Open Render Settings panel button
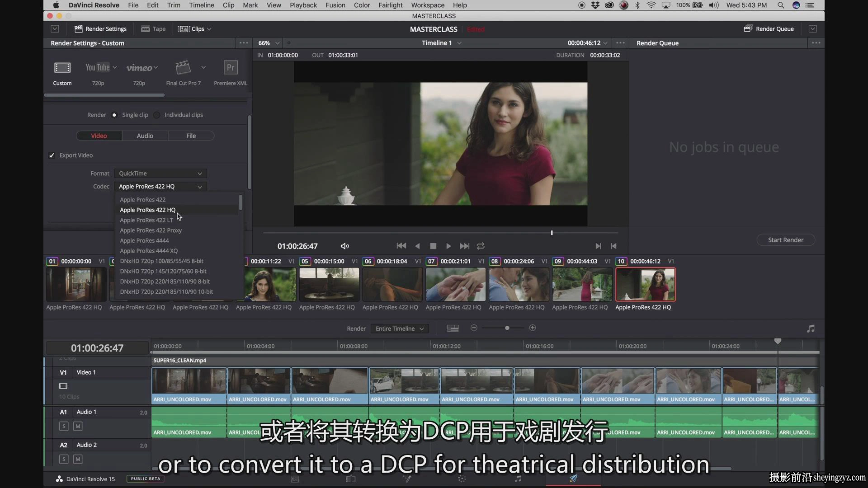Viewport: 868px width, 488px height. click(x=100, y=29)
